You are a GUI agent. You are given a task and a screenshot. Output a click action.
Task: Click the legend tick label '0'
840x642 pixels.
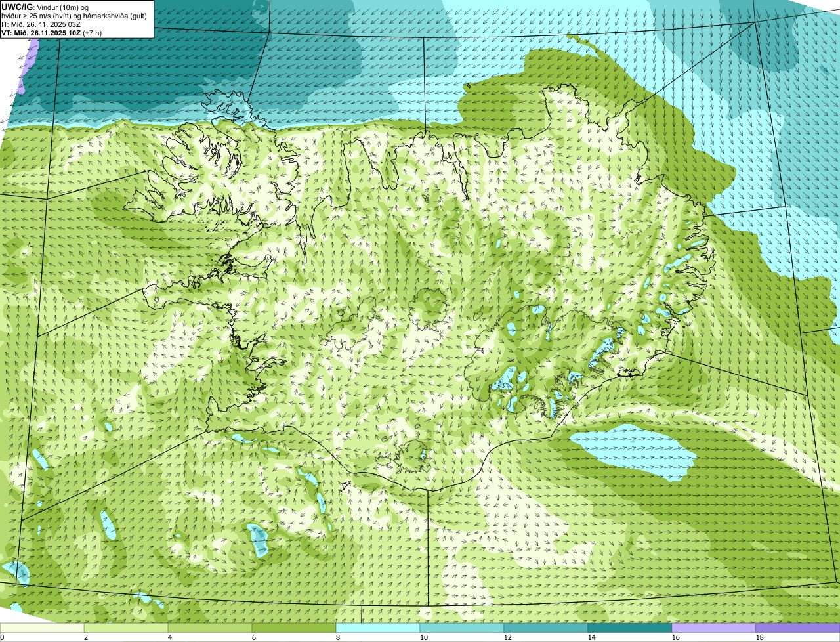click(2, 637)
